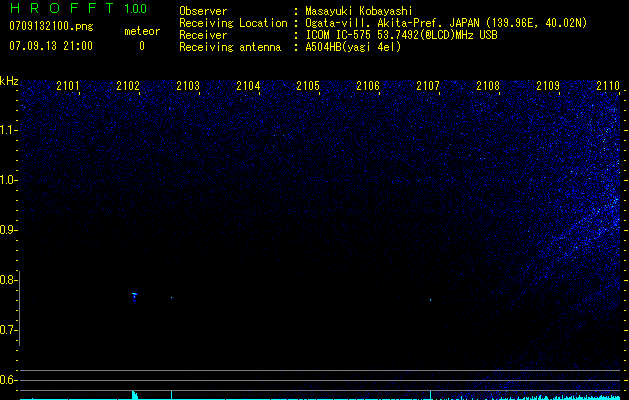Click the 2110 time axis marker
This screenshot has height=400, width=629.
pos(608,85)
